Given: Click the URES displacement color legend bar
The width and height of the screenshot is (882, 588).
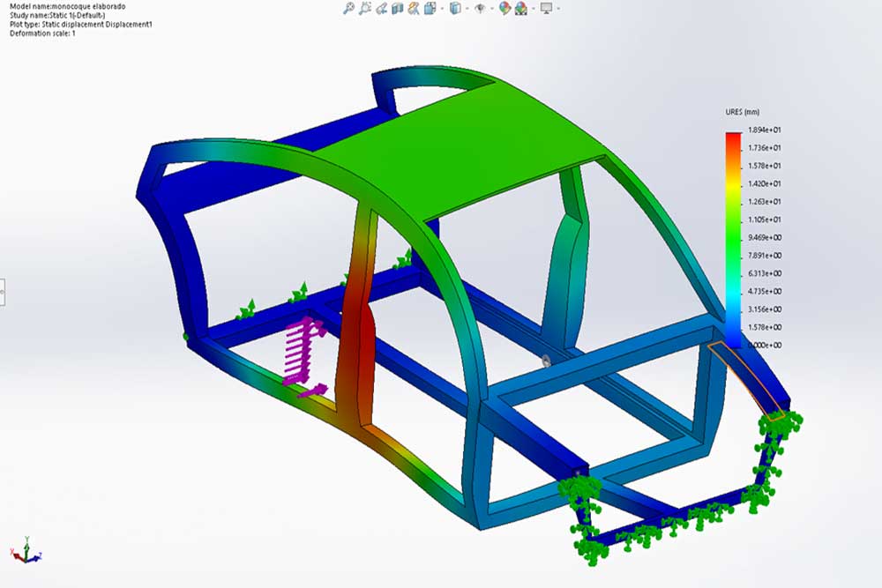Looking at the screenshot, I should pyautogui.click(x=733, y=238).
